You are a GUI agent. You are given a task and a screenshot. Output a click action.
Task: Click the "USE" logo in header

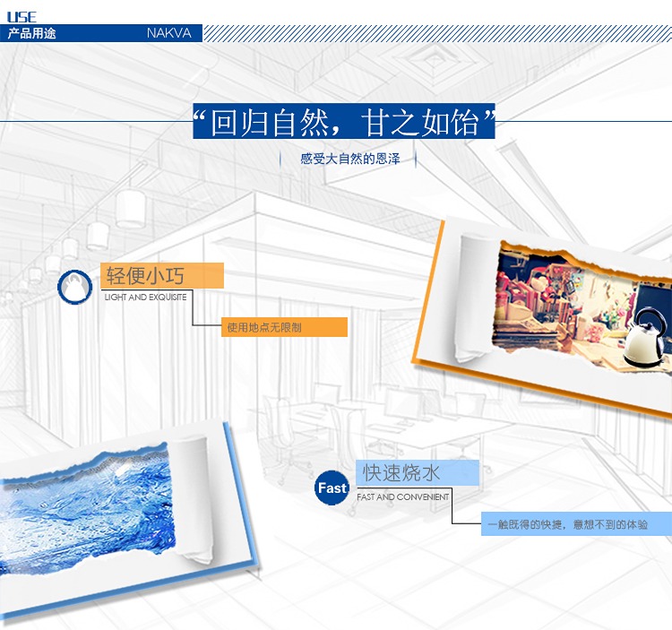22,17
